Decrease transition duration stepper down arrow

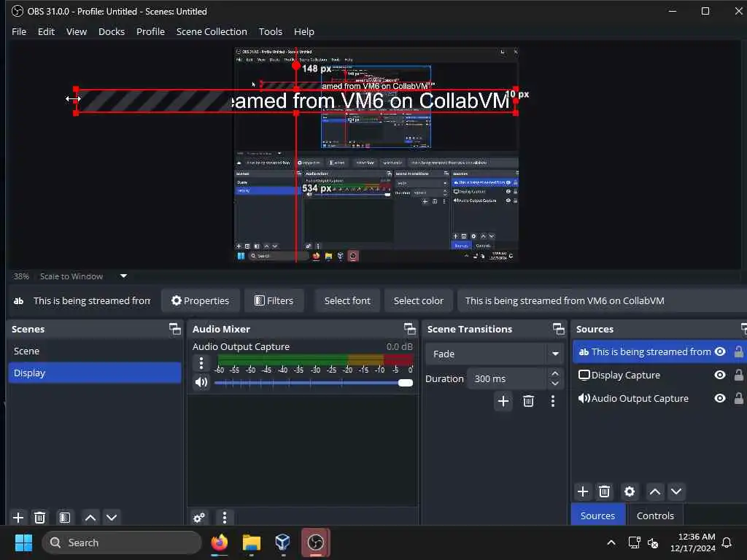(x=554, y=384)
